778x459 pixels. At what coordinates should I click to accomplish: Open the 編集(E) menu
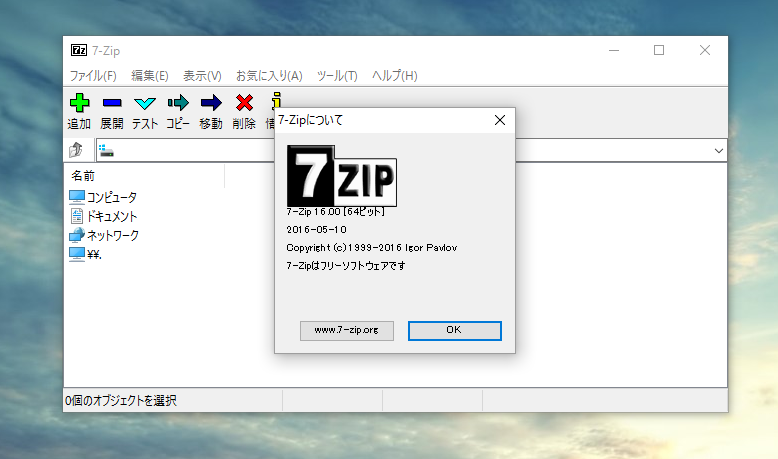150,76
